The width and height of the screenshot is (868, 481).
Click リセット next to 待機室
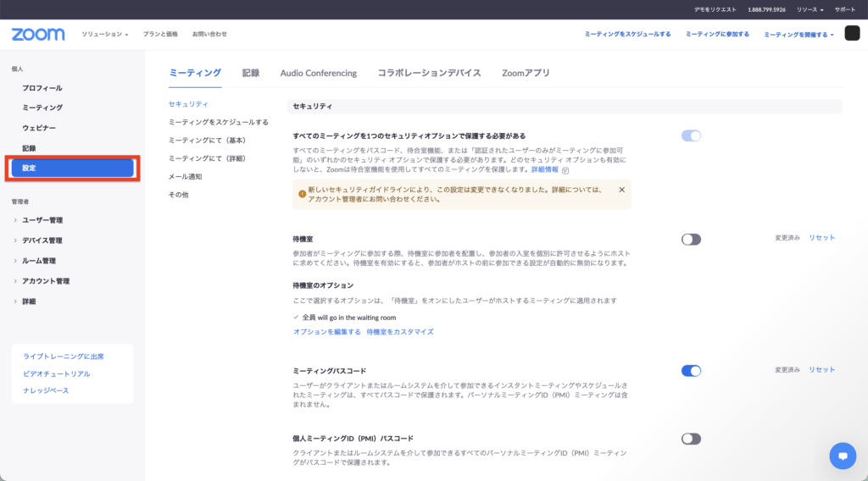(x=821, y=238)
